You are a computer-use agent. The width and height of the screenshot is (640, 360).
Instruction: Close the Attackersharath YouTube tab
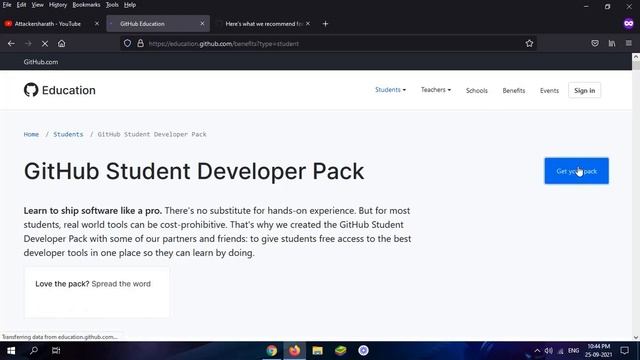click(97, 24)
